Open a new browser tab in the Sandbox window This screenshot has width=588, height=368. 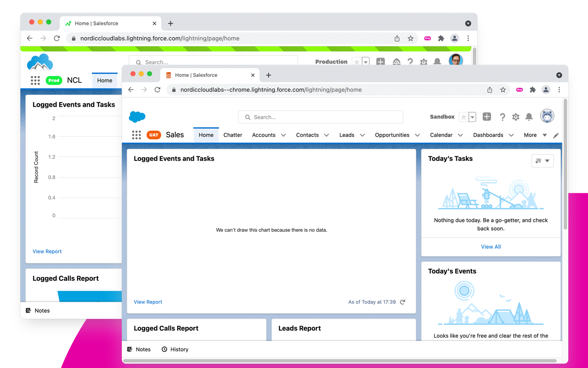point(268,75)
